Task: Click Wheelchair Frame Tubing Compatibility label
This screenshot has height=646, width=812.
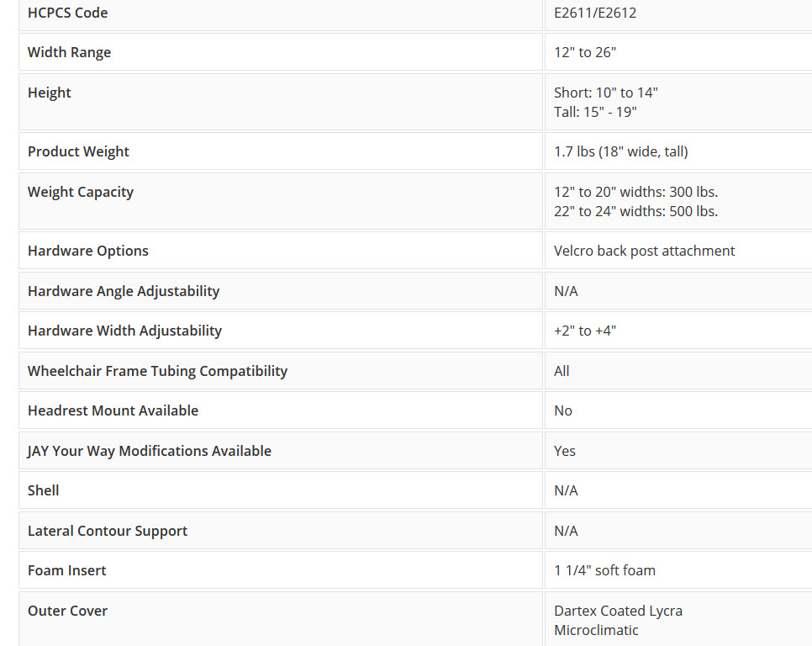Action: [157, 371]
